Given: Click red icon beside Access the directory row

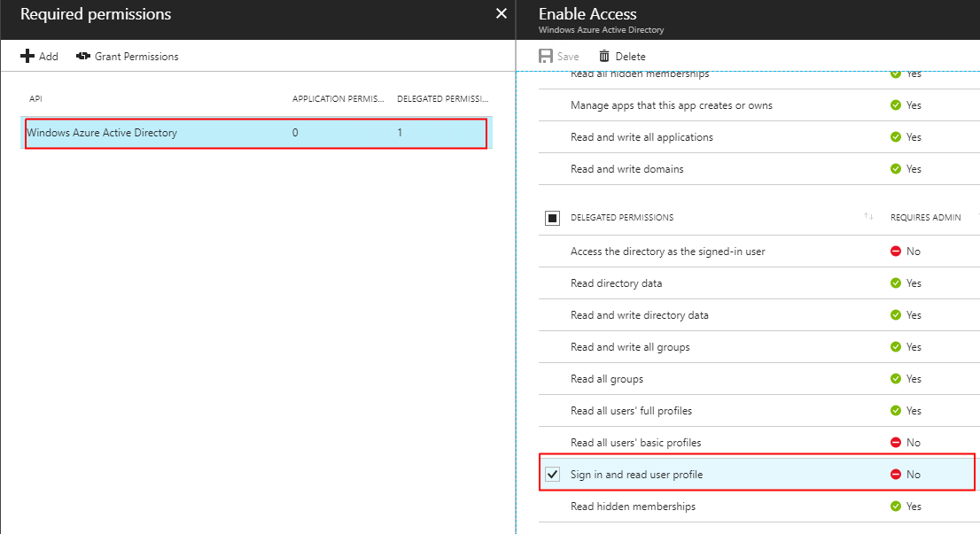Looking at the screenshot, I should click(896, 252).
